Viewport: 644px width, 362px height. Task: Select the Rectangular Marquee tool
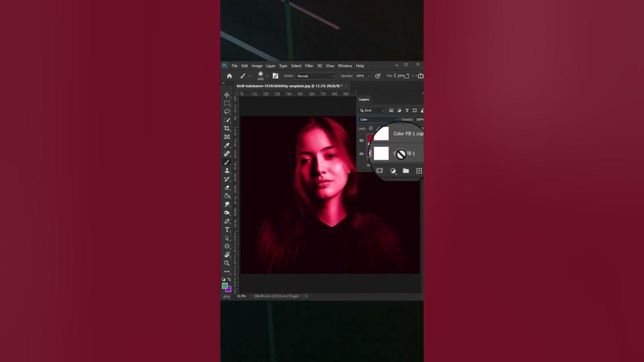227,103
